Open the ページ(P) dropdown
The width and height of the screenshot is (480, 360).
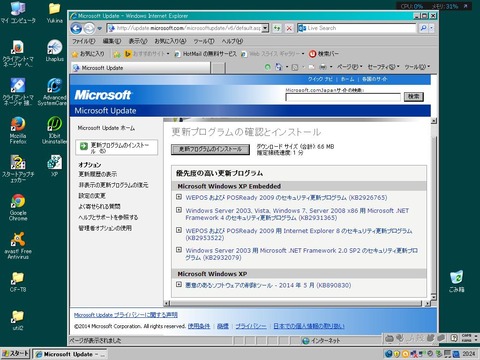349,67
